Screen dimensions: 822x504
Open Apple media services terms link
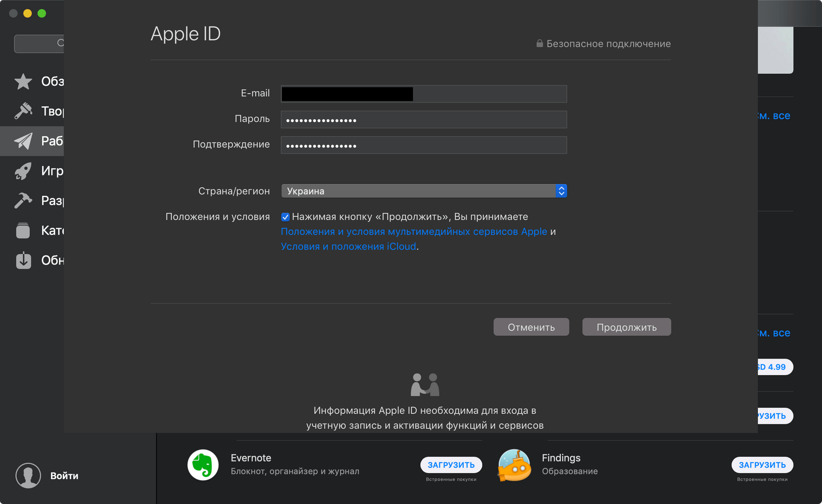(x=413, y=232)
